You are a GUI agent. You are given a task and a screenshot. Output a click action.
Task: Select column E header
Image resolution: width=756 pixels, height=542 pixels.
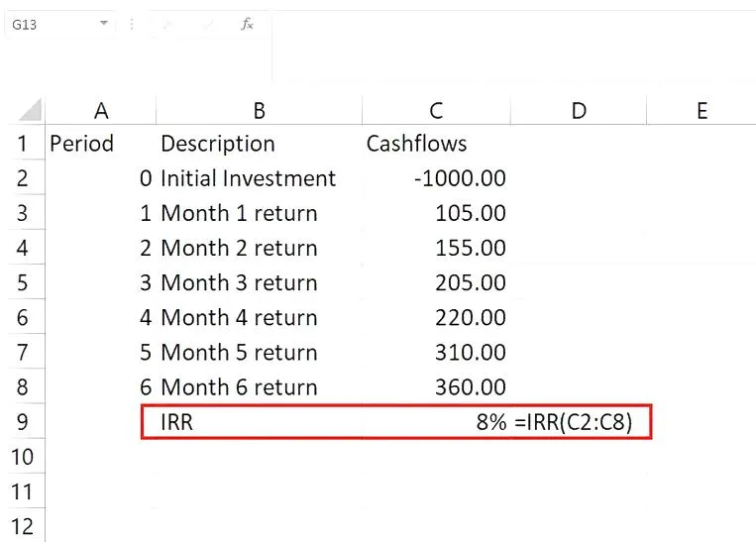(x=702, y=110)
